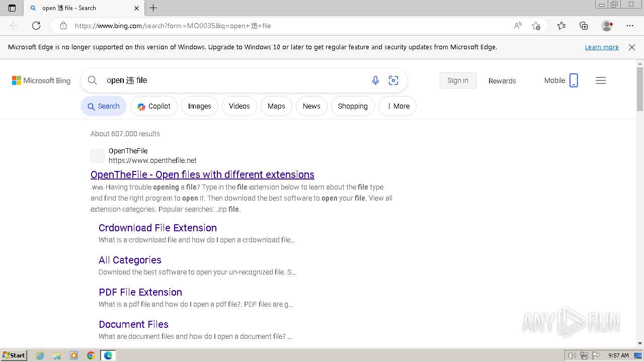
Task: Open the https://www.openthefile.net URL text
Action: pos(152,160)
